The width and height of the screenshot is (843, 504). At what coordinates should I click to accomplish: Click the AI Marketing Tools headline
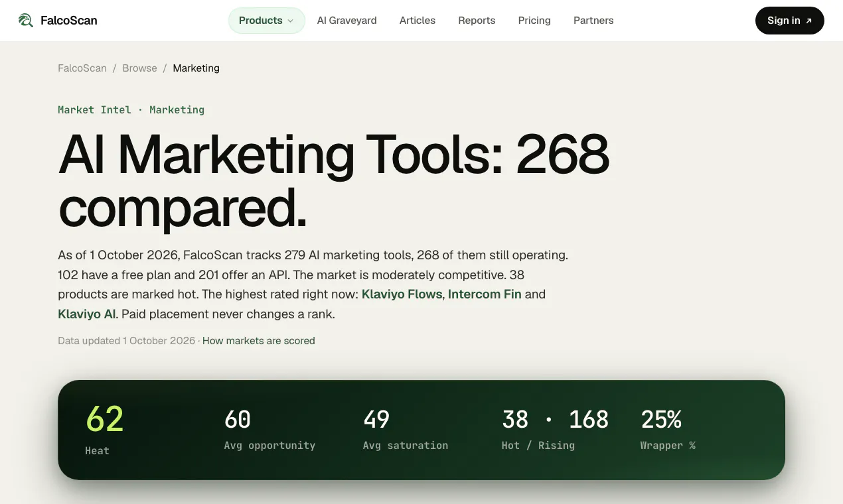(334, 180)
